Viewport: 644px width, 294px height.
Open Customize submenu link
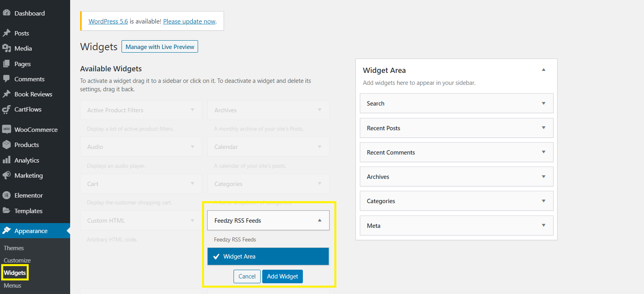[17, 260]
